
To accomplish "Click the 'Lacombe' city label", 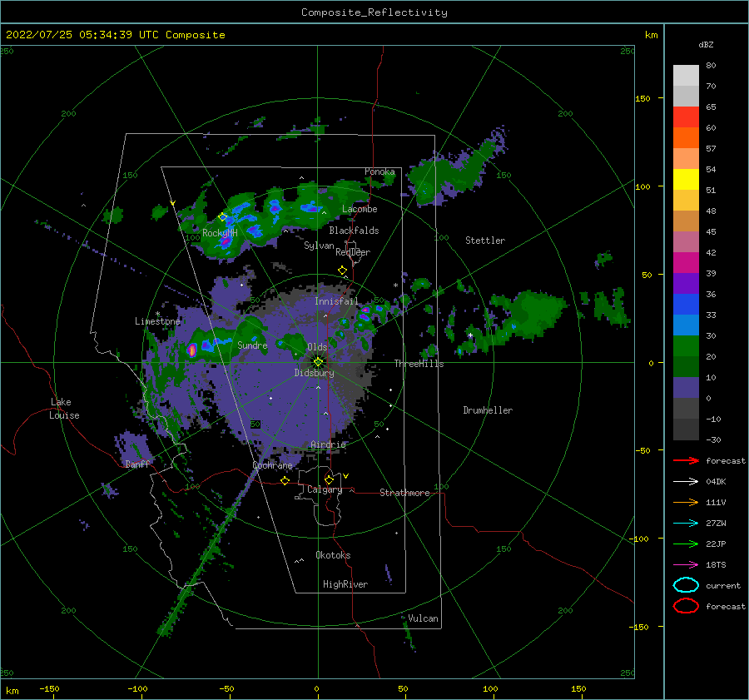I will pos(360,209).
